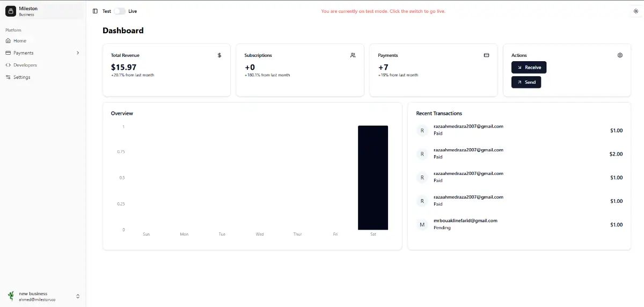Expand the Payments sidebar chevron
This screenshot has height=307, width=644.
click(x=78, y=53)
